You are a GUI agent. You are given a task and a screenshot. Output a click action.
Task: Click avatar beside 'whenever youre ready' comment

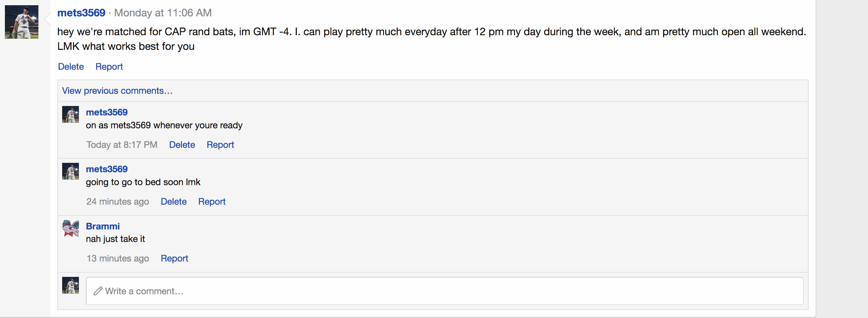point(71,114)
